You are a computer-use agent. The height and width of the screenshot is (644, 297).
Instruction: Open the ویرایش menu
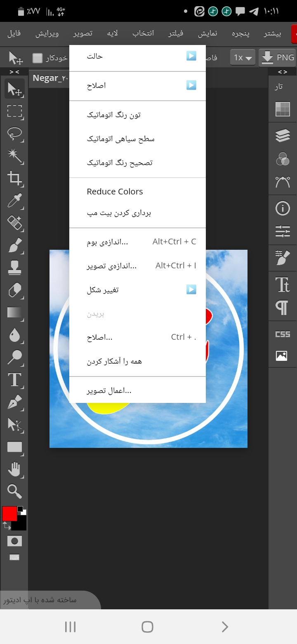coord(47,33)
